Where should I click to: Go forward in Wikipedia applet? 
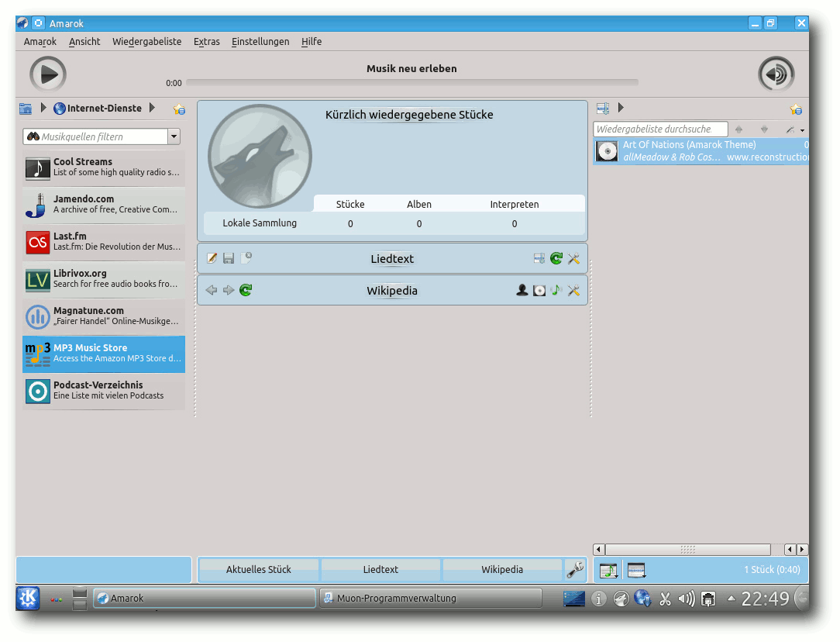coord(229,290)
